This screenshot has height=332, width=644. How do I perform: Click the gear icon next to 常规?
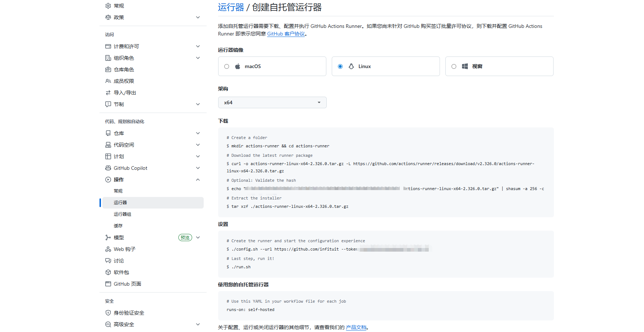point(108,6)
